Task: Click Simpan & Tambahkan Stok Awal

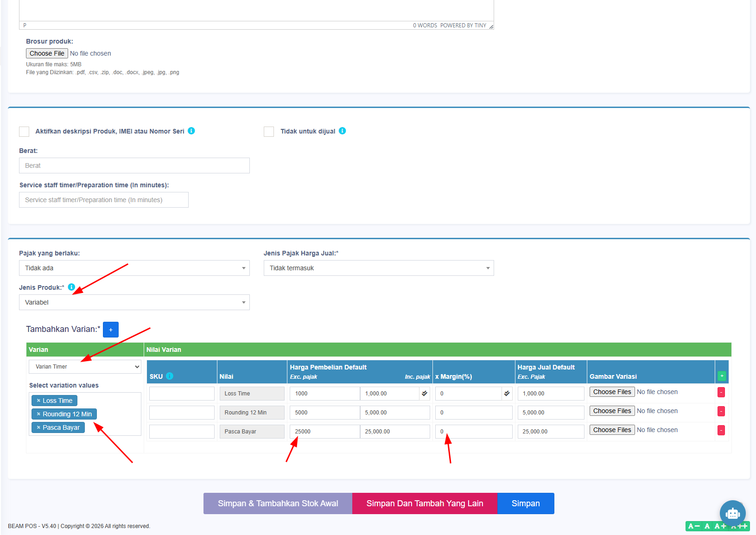Action: click(x=278, y=503)
